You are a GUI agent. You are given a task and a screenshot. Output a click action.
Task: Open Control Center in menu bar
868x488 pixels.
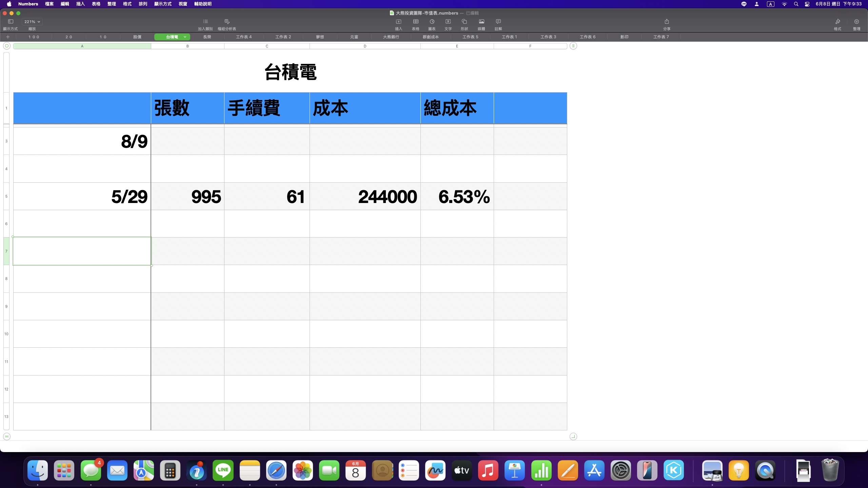click(807, 4)
